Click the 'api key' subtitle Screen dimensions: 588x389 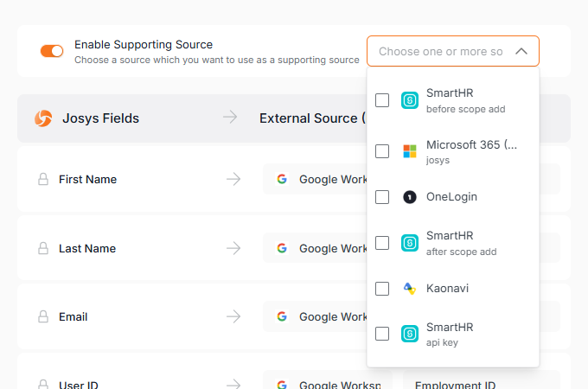click(x=442, y=342)
